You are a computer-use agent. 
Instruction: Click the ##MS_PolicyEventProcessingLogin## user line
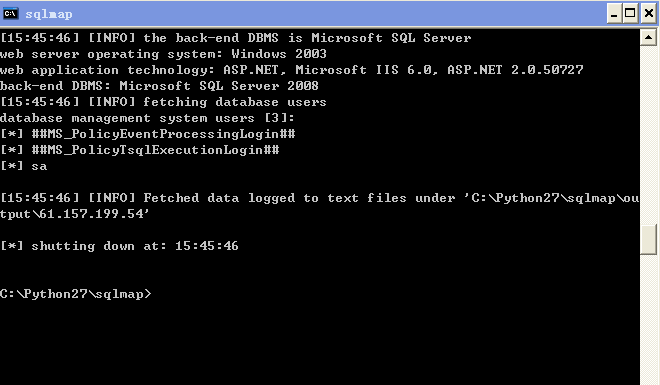(x=148, y=134)
